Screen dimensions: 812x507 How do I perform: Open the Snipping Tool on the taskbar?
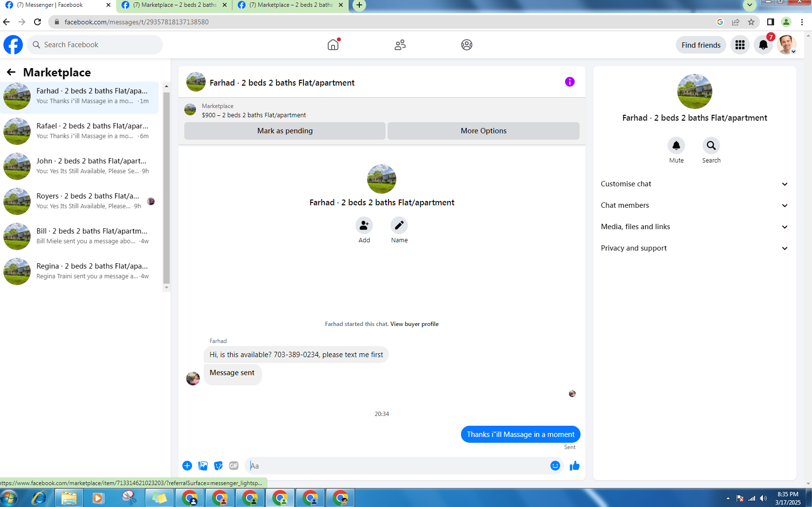click(x=129, y=498)
